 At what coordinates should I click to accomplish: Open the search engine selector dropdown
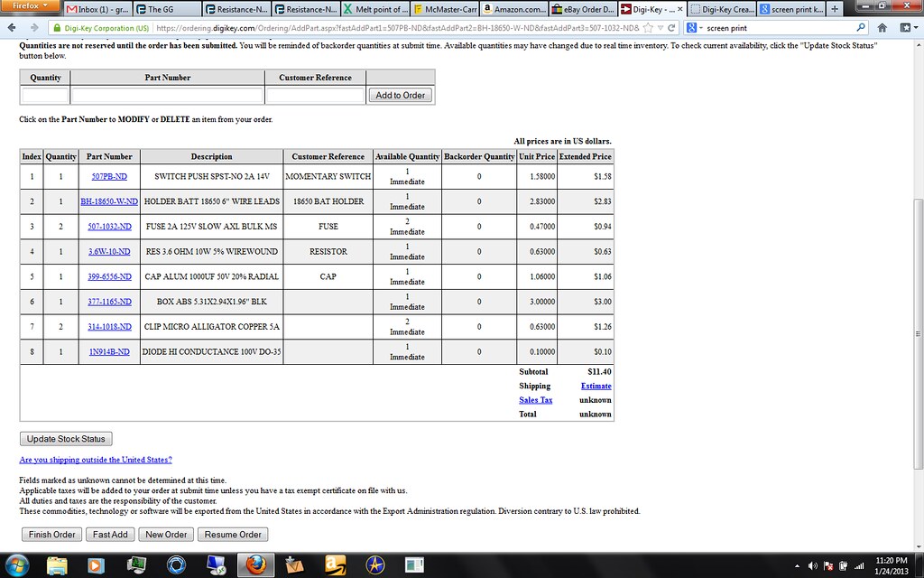[x=694, y=28]
